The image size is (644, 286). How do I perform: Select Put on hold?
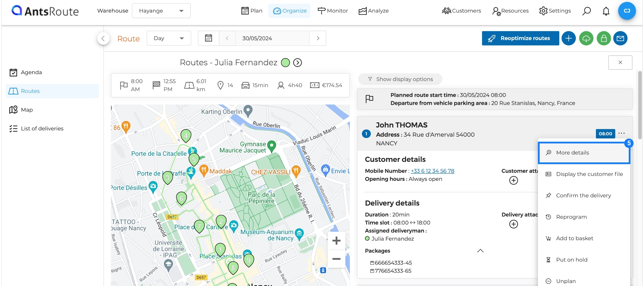pyautogui.click(x=584, y=260)
